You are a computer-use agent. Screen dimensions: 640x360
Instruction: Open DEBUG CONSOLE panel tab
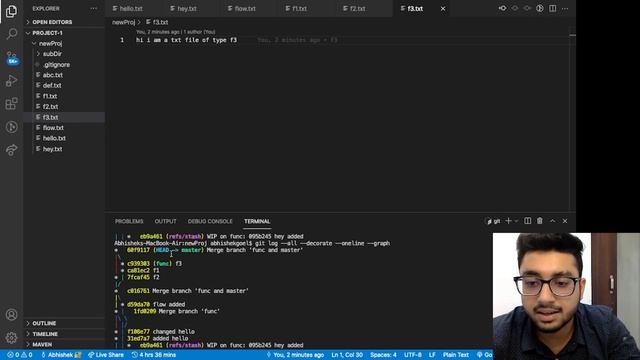pyautogui.click(x=210, y=221)
